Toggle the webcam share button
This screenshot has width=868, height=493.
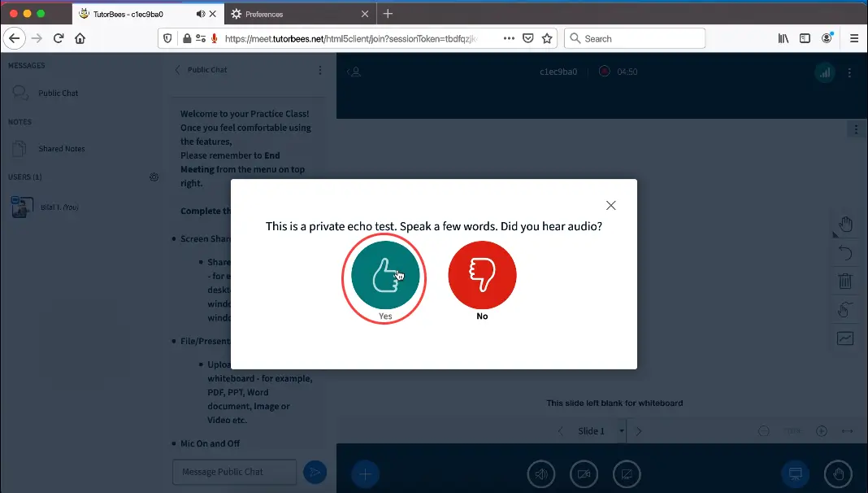[584, 473]
